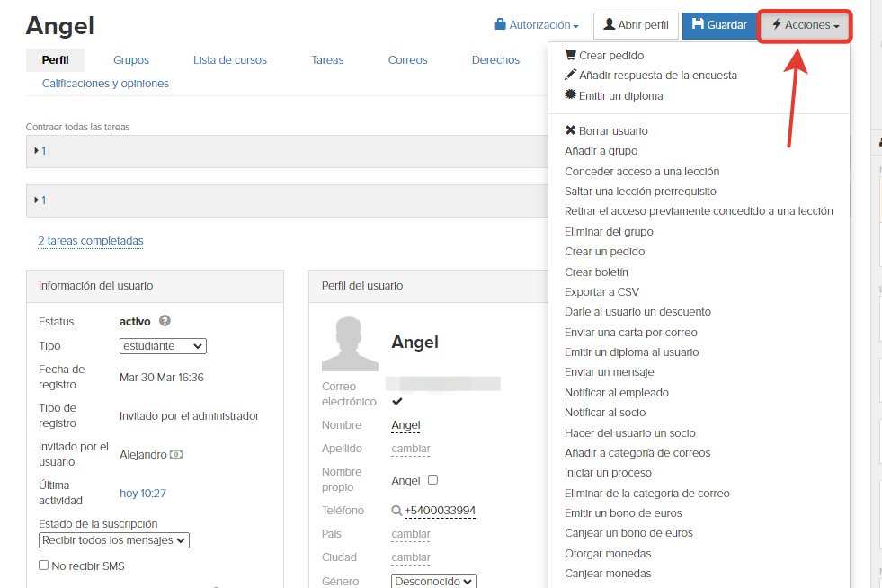
Task: Click the money icon next to Alejandro
Action: pos(176,454)
